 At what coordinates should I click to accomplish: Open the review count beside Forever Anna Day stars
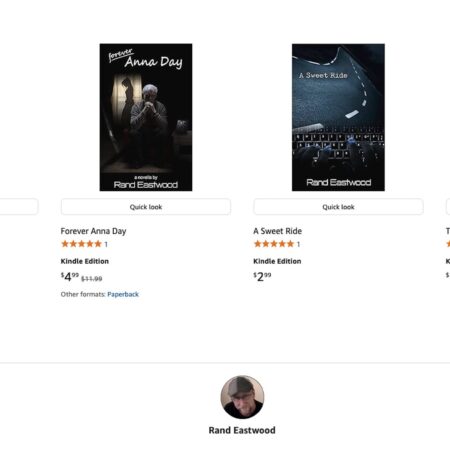pyautogui.click(x=106, y=244)
